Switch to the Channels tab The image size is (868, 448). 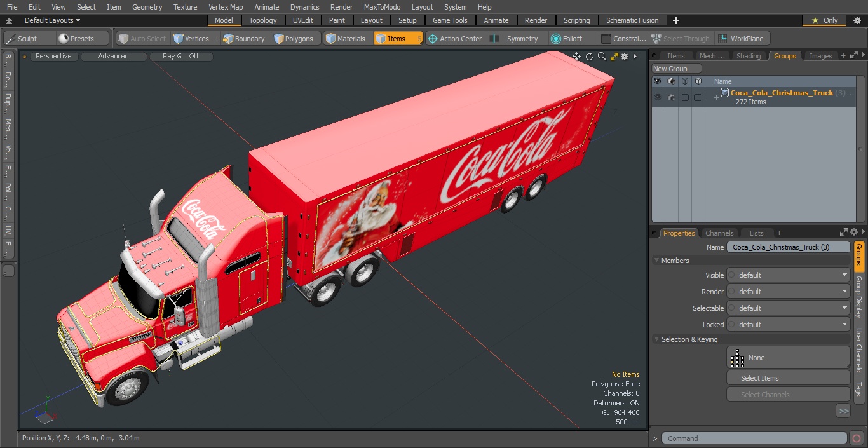coord(719,233)
